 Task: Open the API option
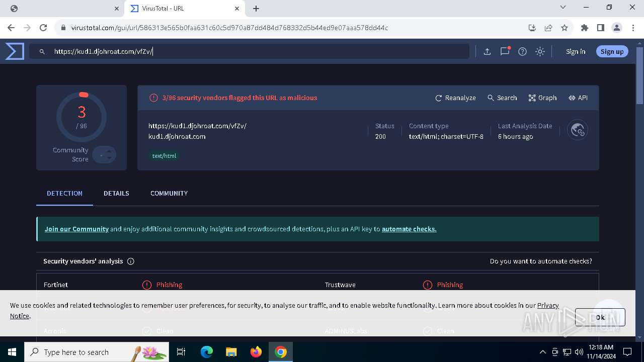tap(578, 98)
